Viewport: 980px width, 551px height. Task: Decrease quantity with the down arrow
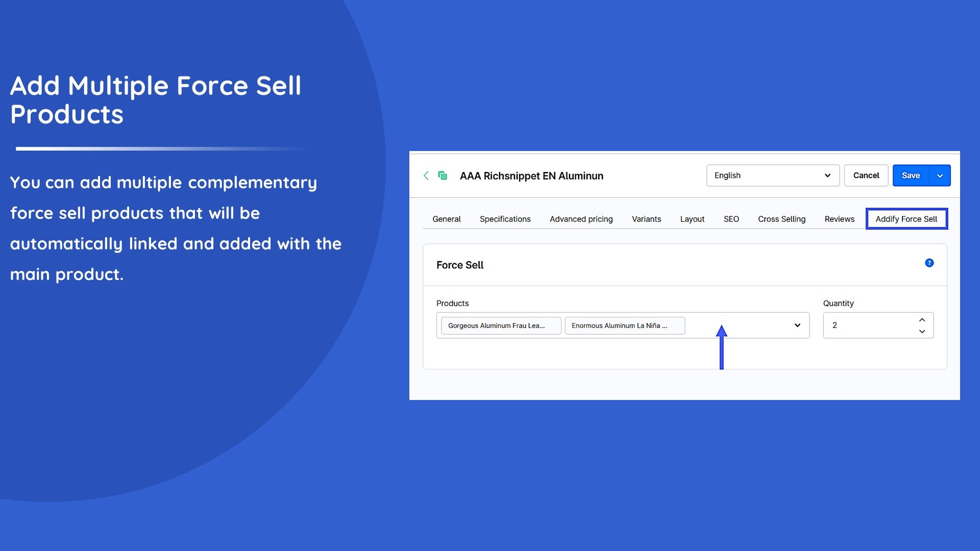pos(922,332)
